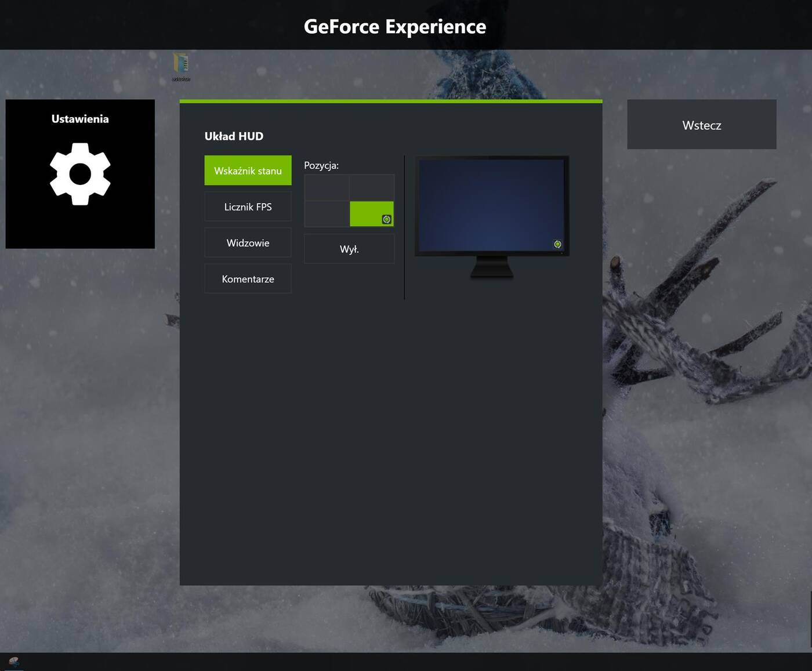Select the top-right position cell
This screenshot has height=671, width=812.
[x=372, y=187]
